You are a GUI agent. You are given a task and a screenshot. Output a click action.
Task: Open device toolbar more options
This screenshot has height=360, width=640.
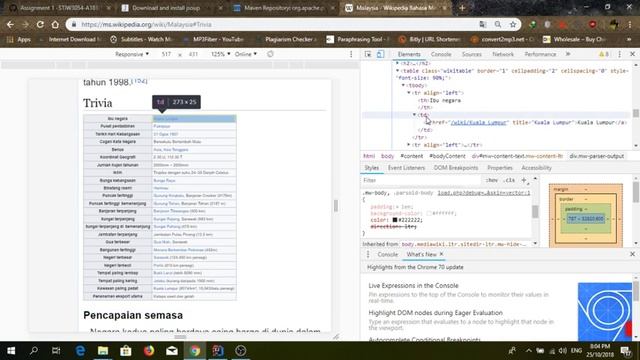[x=351, y=54]
